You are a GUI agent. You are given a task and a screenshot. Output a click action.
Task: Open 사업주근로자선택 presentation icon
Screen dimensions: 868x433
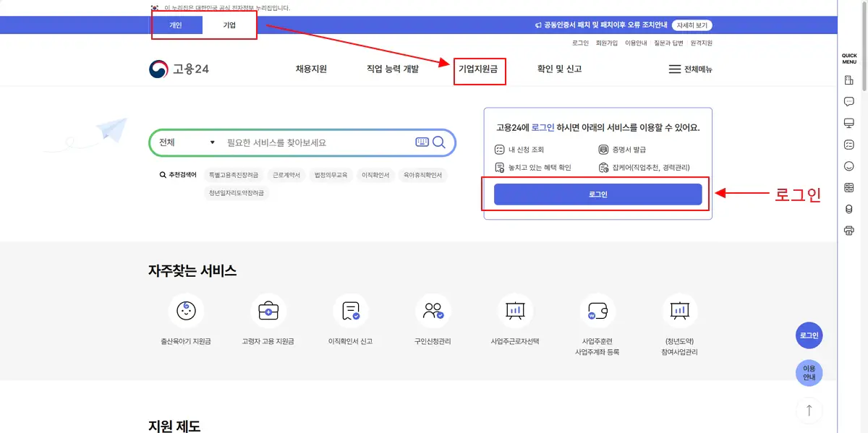coord(515,312)
